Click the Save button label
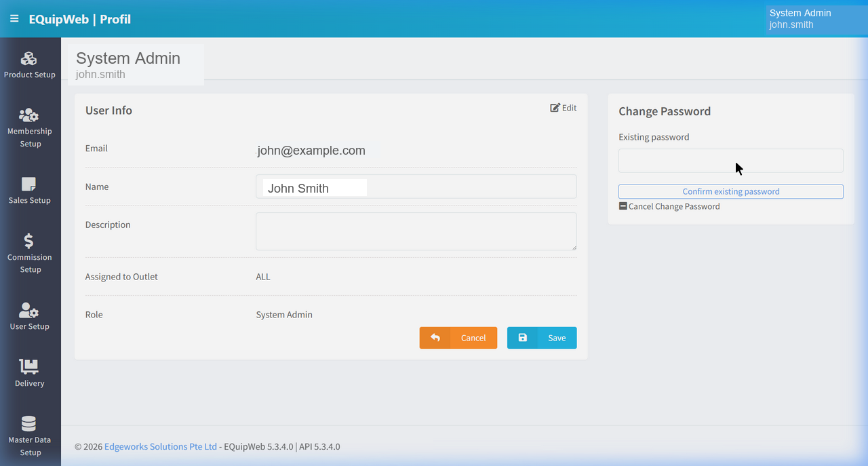 557,338
